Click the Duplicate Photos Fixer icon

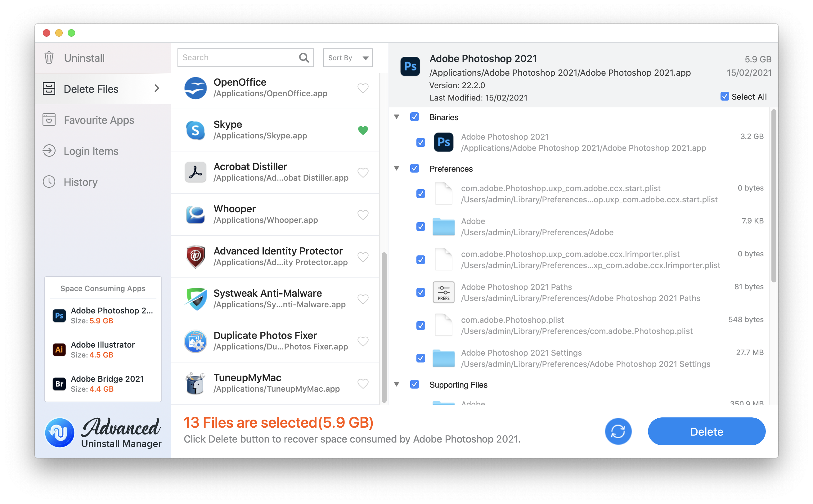coord(195,341)
